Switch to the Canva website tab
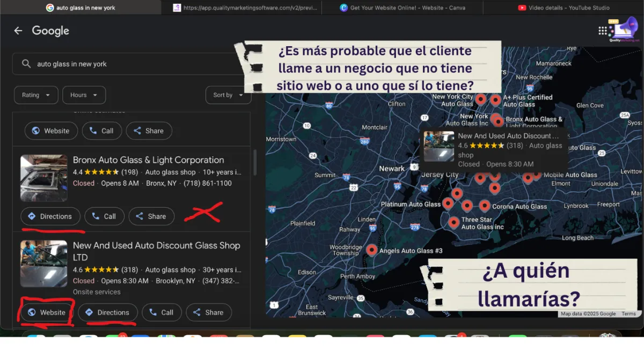Screen dimensions: 644x362 [x=402, y=8]
